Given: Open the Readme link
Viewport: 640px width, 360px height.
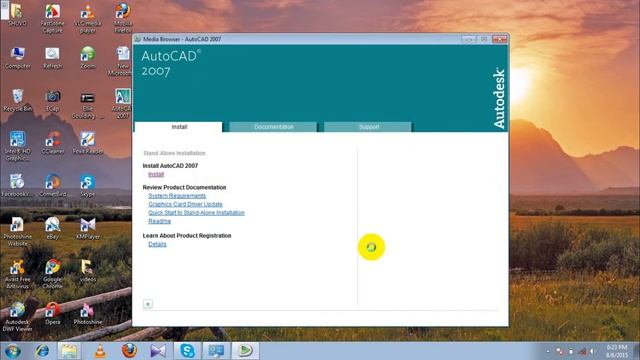Looking at the screenshot, I should [160, 221].
